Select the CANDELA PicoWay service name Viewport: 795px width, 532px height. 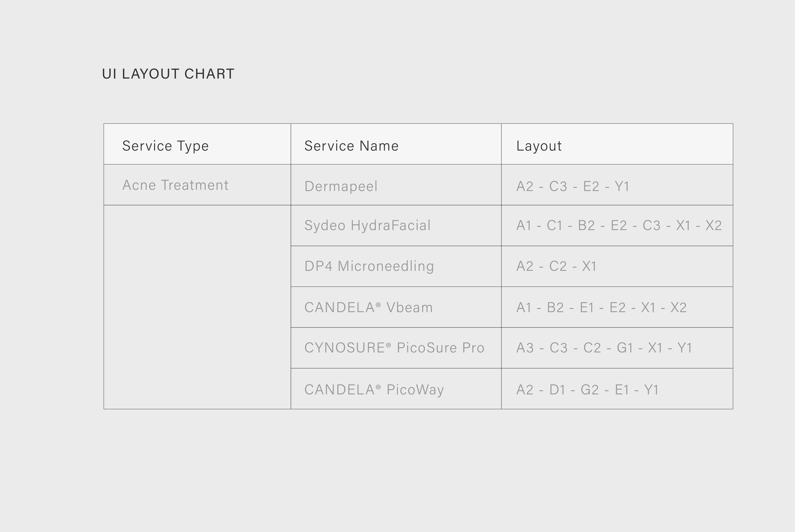pos(374,390)
